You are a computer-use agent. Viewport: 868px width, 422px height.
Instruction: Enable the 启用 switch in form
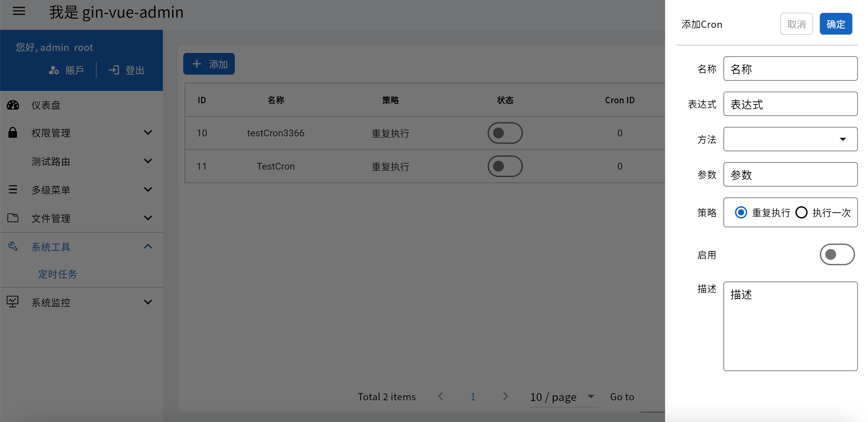[837, 254]
